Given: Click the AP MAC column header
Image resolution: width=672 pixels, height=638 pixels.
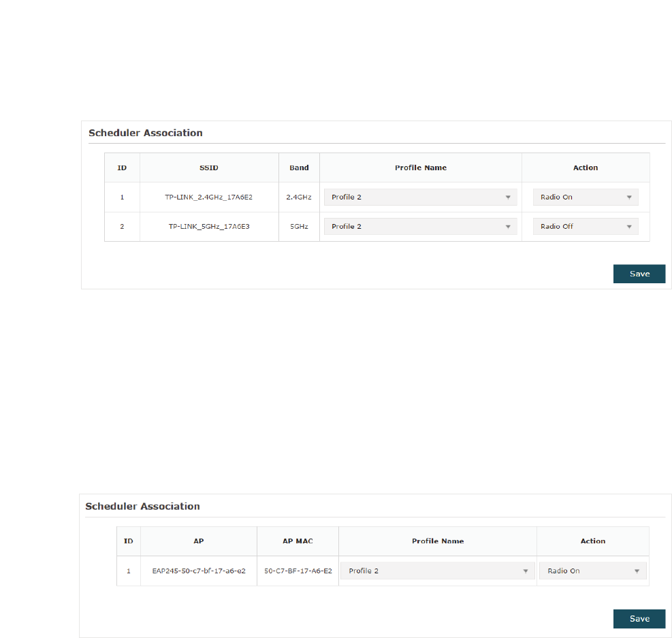Looking at the screenshot, I should click(298, 541).
